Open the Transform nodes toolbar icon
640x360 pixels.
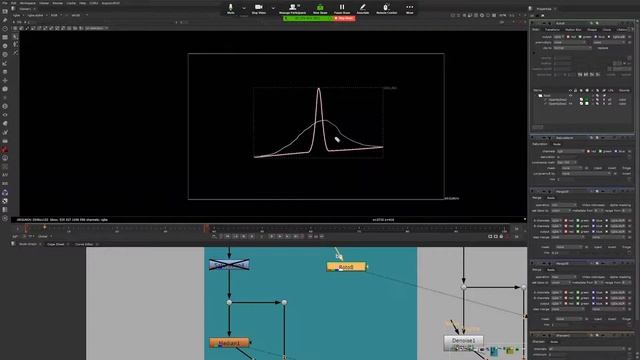tap(5, 80)
